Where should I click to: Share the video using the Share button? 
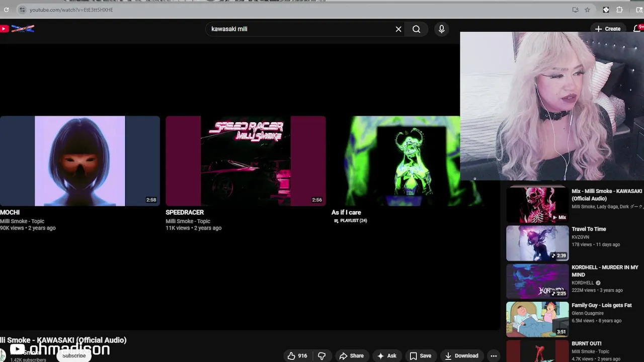pyautogui.click(x=351, y=356)
